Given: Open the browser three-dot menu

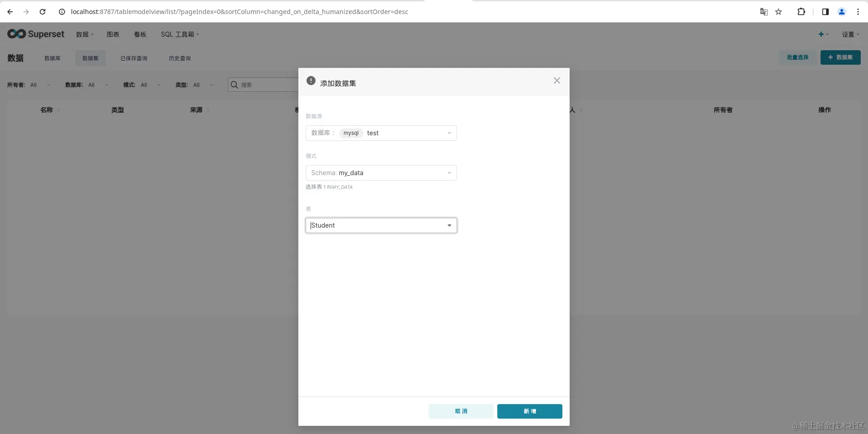Looking at the screenshot, I should (x=858, y=12).
